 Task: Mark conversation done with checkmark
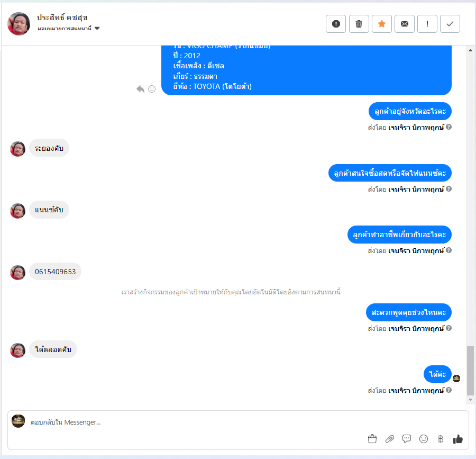[x=450, y=24]
